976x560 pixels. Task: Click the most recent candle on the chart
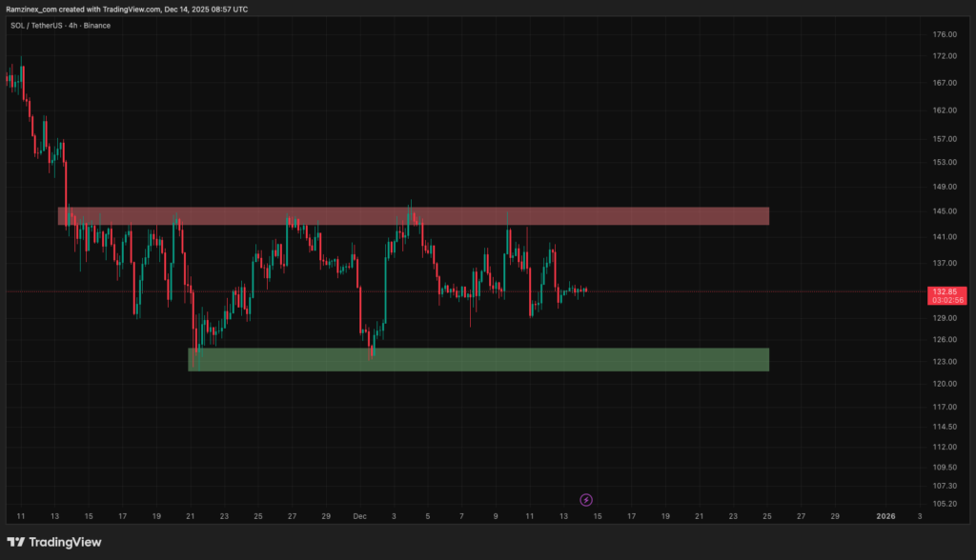point(584,290)
